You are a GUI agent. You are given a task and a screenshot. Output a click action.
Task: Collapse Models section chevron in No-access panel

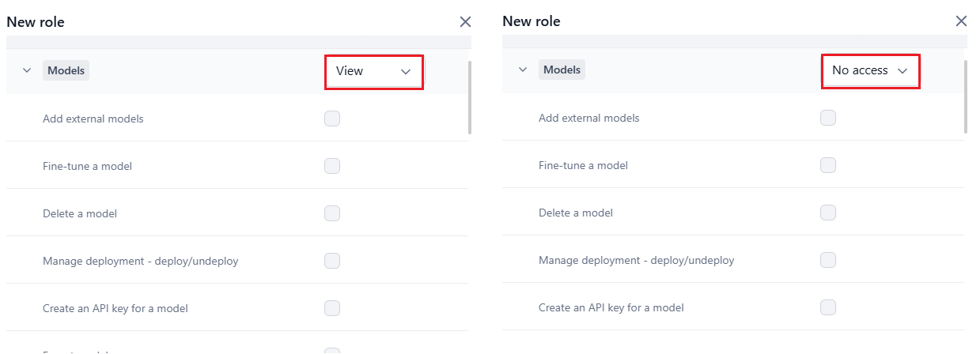522,70
